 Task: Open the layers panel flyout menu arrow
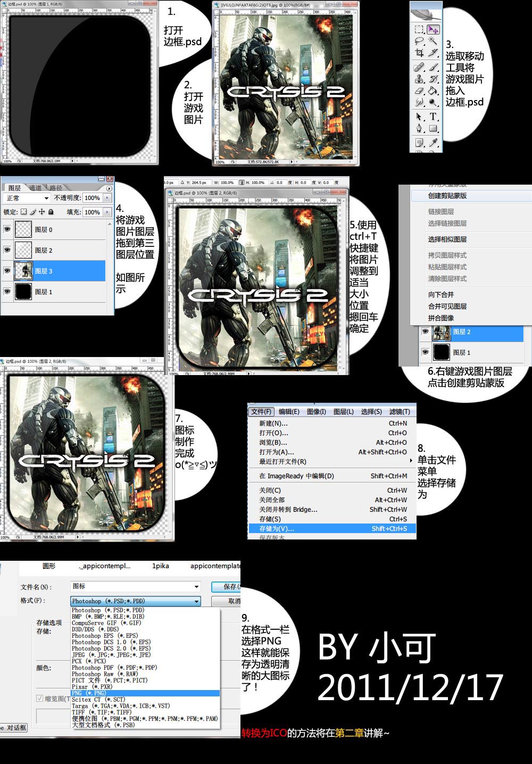[109, 188]
